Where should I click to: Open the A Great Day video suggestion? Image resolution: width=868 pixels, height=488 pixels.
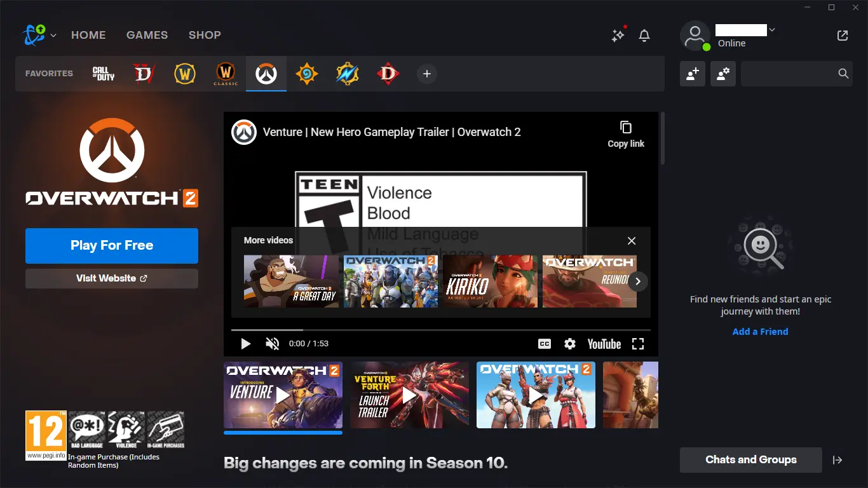coord(292,281)
